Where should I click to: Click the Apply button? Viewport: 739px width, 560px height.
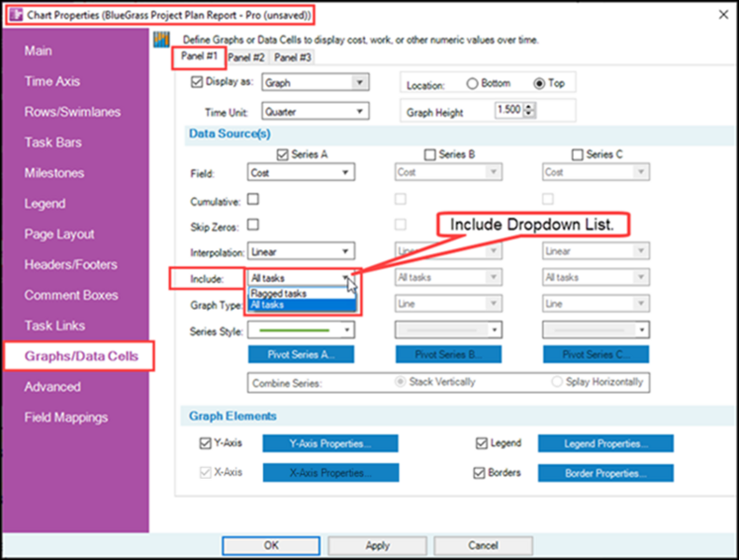click(378, 546)
